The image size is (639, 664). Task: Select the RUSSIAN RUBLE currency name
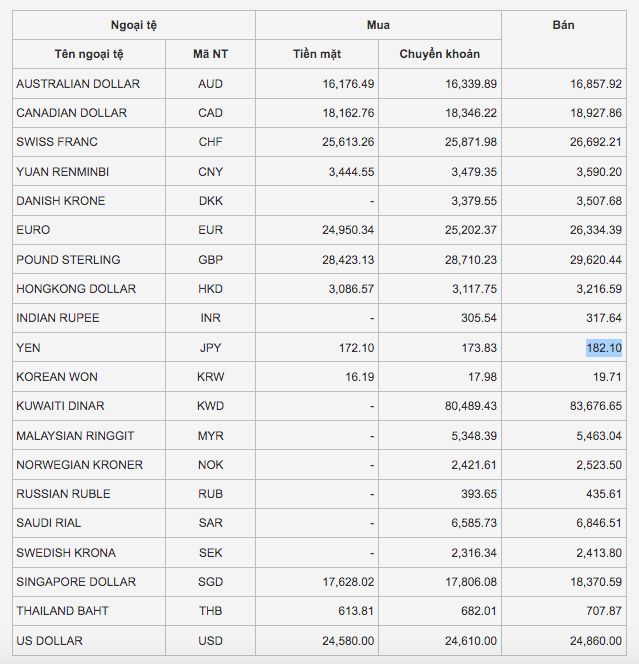point(63,494)
